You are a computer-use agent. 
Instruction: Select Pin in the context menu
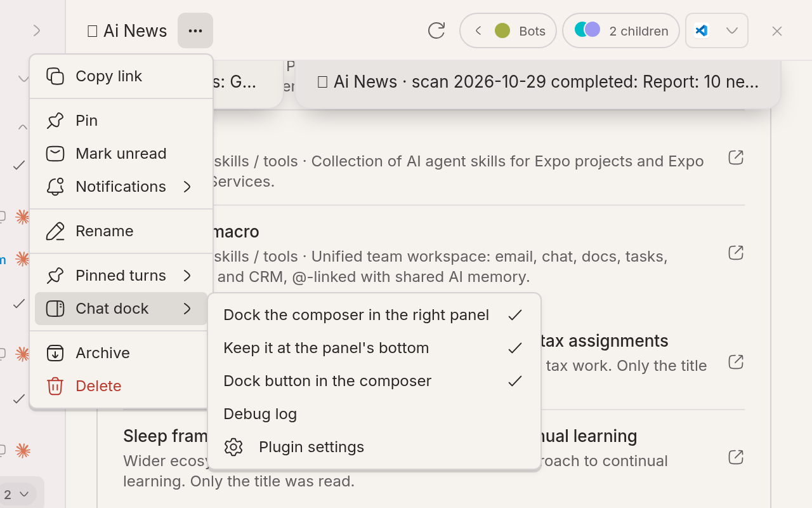pyautogui.click(x=121, y=121)
